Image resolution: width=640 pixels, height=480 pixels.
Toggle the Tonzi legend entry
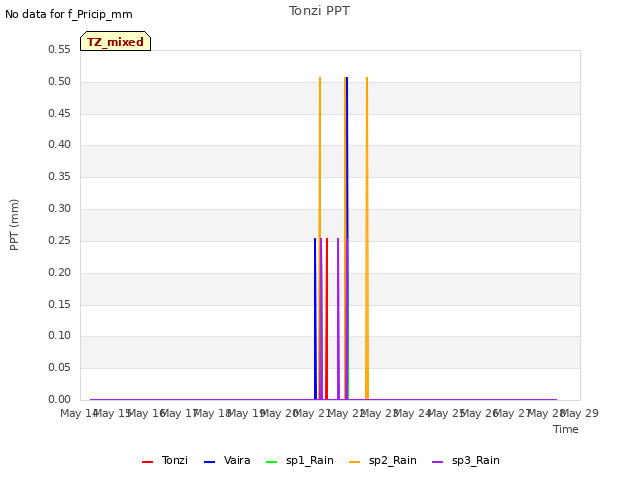(165, 460)
